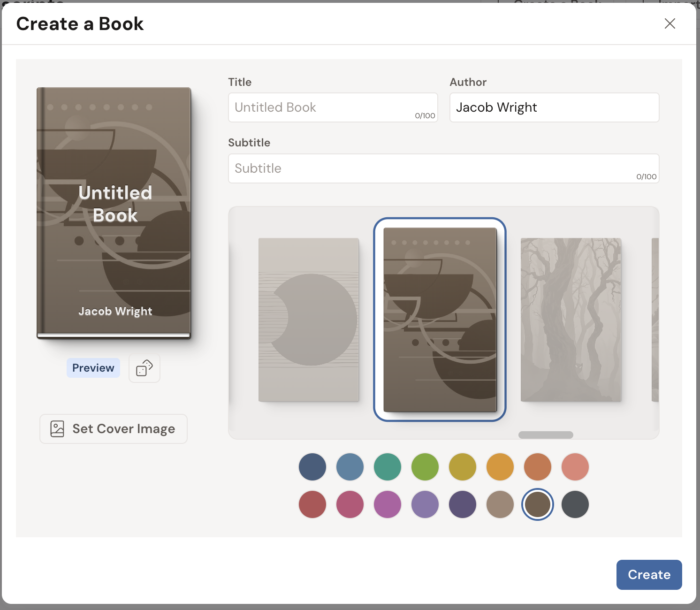The height and width of the screenshot is (610, 700).
Task: Pick the burnt orange color swatch
Action: click(x=538, y=467)
